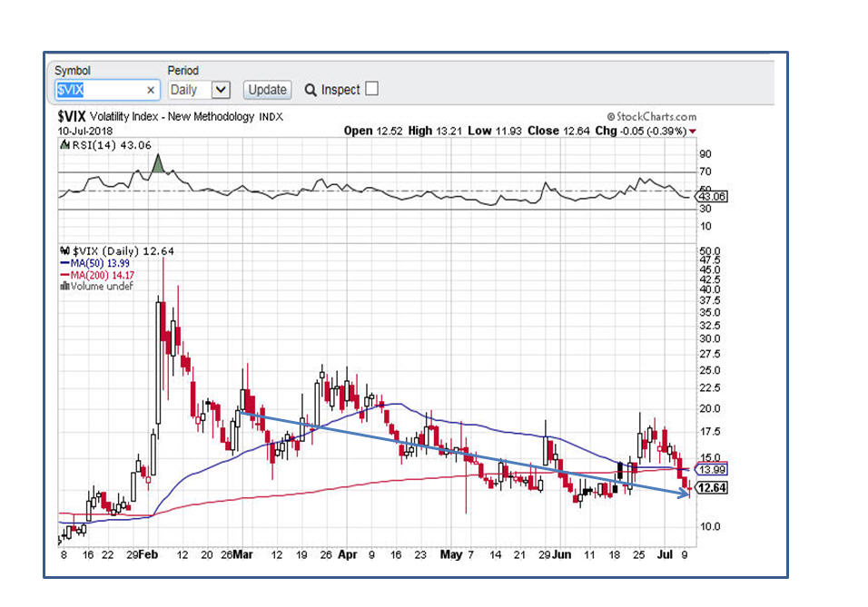Open the StockCharts.com watermark link
Image resolution: width=868 pixels, height=607 pixels.
click(x=651, y=116)
